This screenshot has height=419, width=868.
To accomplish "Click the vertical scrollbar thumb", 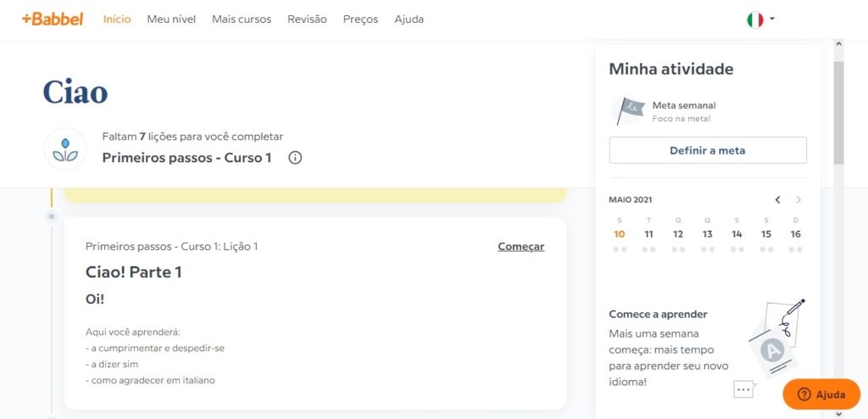I will (x=838, y=113).
